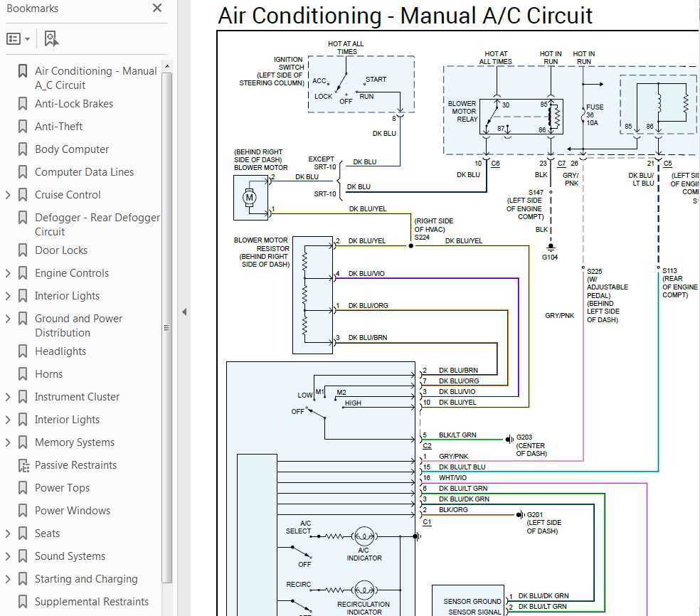Click bookmark icon beside Engine Controls
The width and height of the screenshot is (700, 616).
pos(22,272)
